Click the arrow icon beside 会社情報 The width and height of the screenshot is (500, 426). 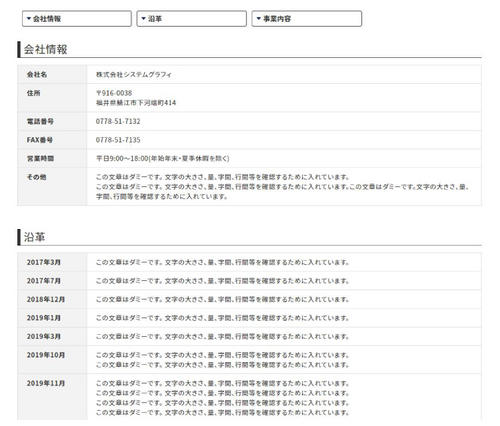(x=29, y=19)
